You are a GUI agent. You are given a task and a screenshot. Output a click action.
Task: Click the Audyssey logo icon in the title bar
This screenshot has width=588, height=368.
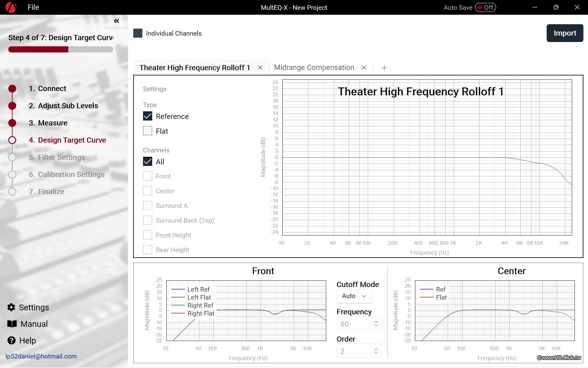(11, 7)
